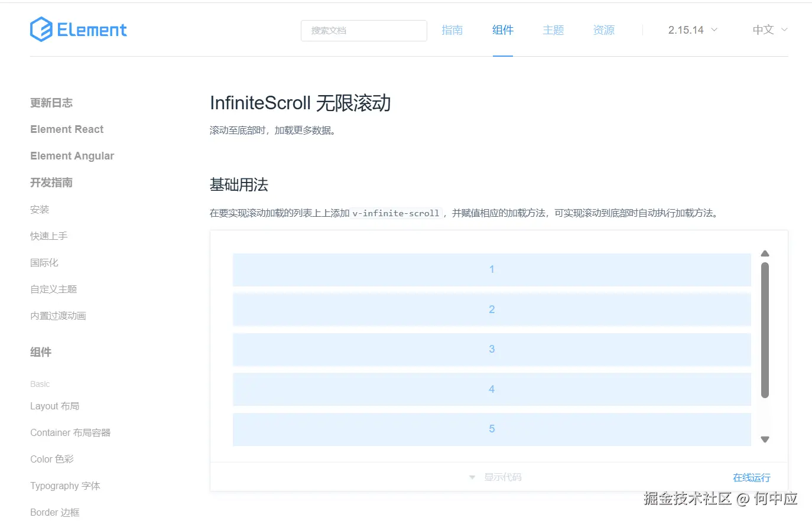Click the scroll-down arrow in the demo list
The height and width of the screenshot is (521, 812).
[x=765, y=439]
